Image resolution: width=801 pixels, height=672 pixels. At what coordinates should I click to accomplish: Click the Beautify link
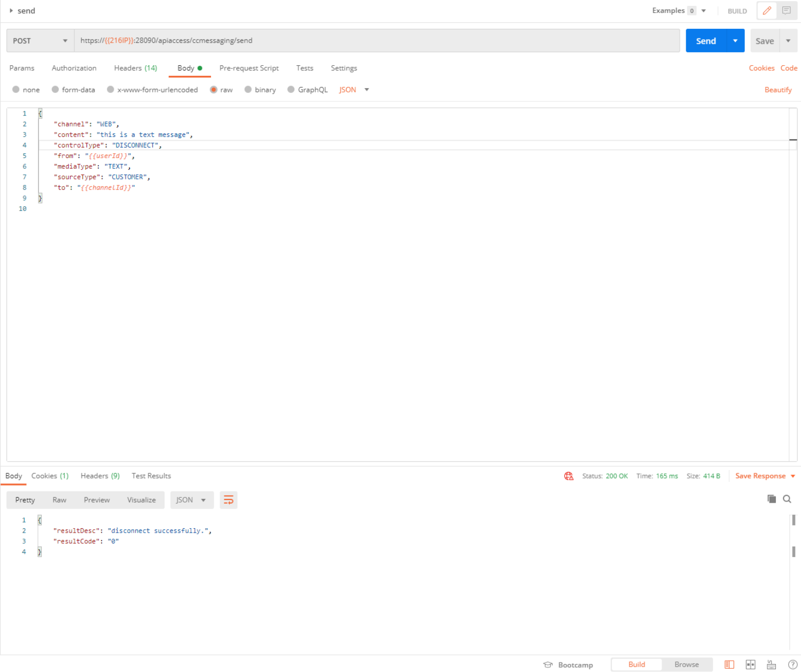(x=778, y=90)
